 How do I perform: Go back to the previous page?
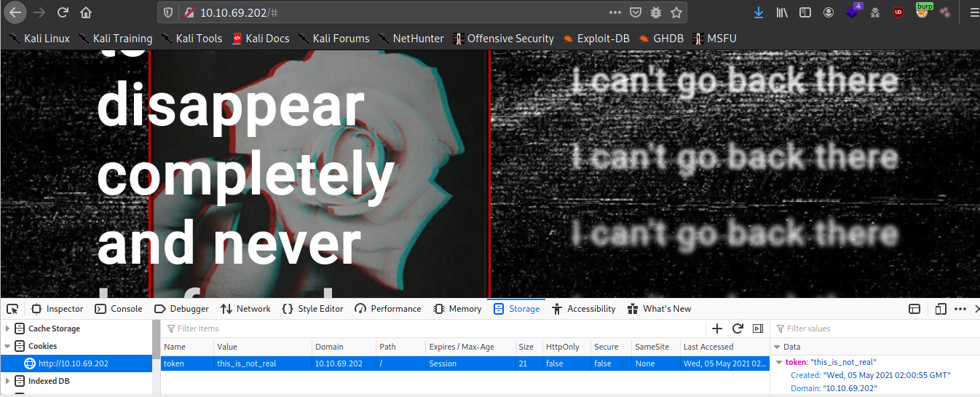pos(15,12)
